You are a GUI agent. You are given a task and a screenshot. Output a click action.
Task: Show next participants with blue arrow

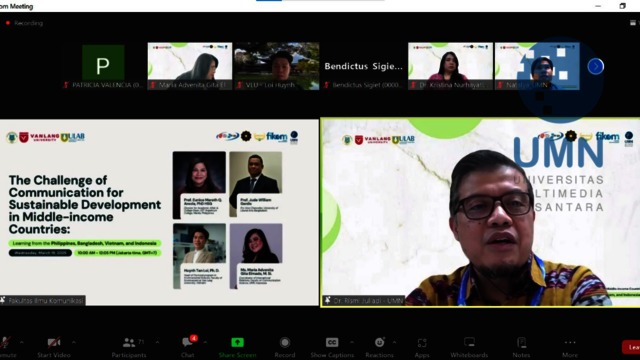point(596,66)
